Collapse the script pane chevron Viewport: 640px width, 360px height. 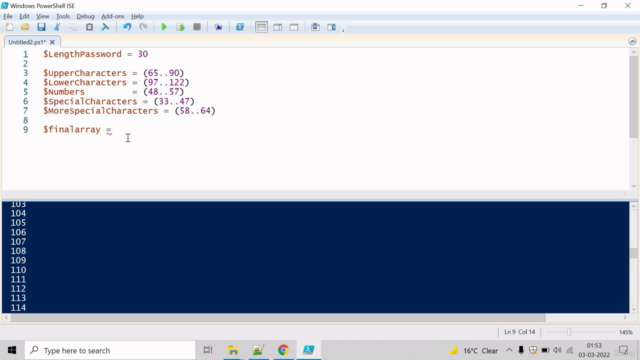632,41
